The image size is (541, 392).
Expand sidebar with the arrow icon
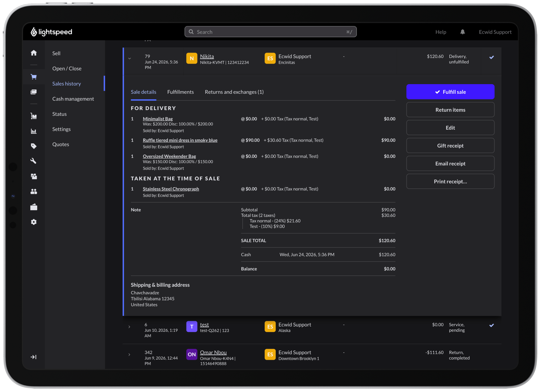point(34,357)
